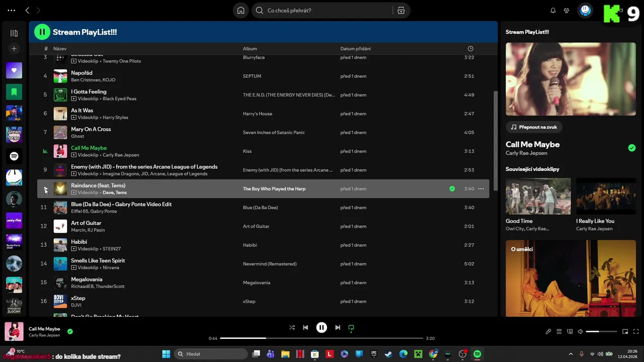The image size is (644, 362).
Task: Adjust the volume slider
Action: pos(601,331)
